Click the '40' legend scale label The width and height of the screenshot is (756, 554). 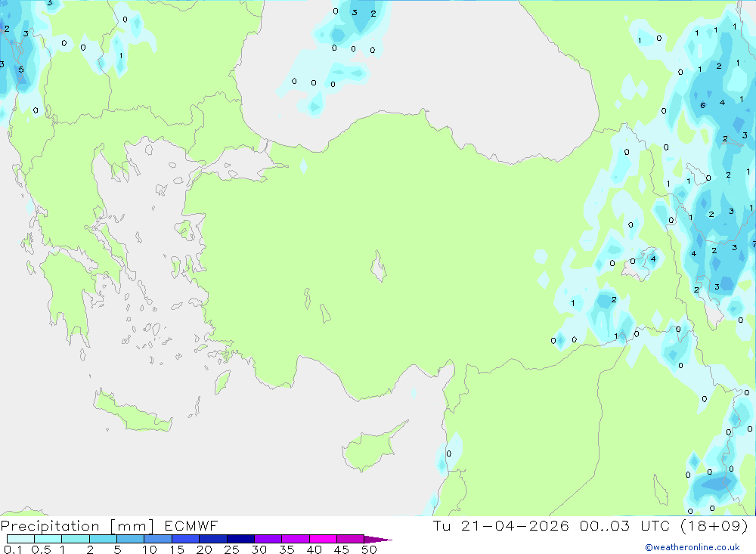(314, 549)
